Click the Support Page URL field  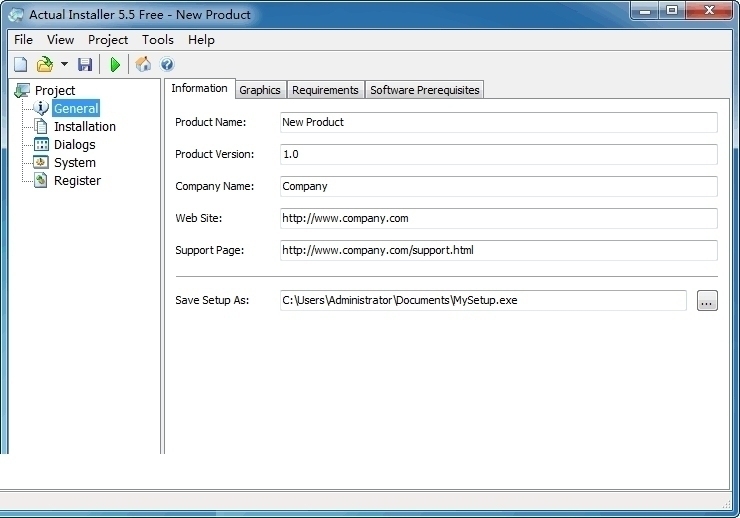click(498, 250)
